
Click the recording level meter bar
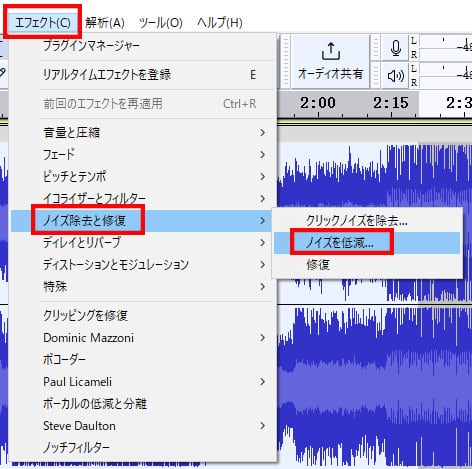coord(446,48)
